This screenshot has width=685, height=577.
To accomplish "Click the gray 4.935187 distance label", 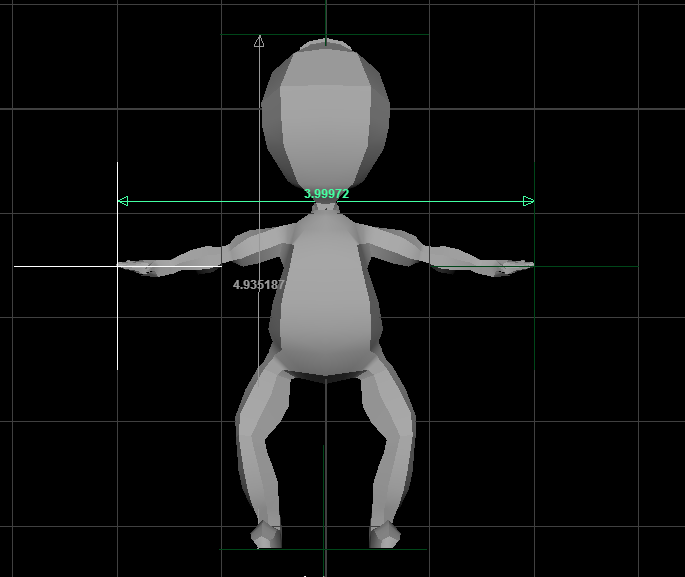I will pos(259,285).
